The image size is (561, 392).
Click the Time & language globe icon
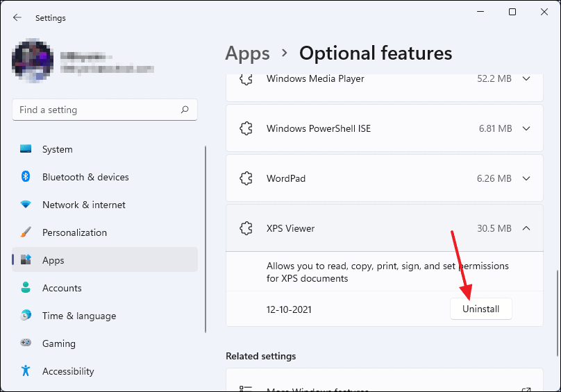[x=26, y=315]
